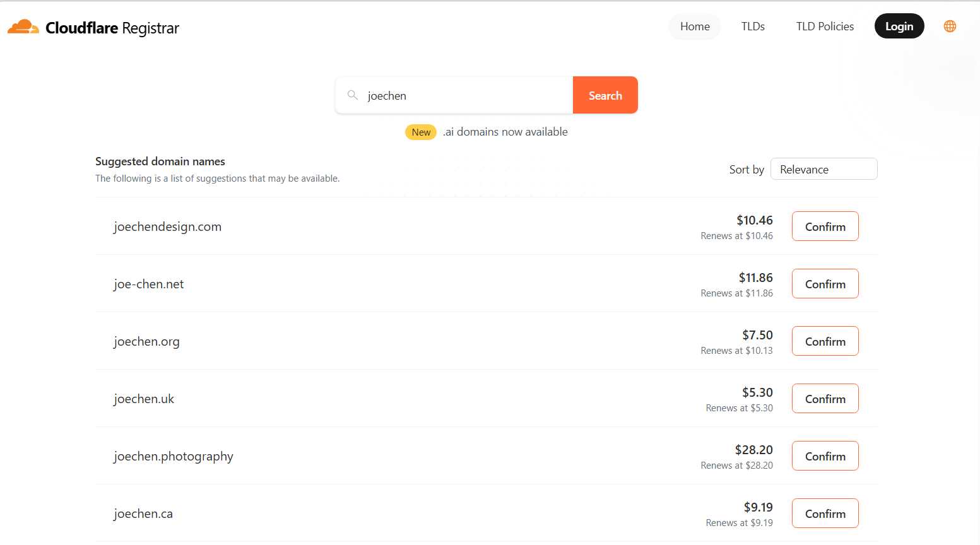Click 'Renews at $11.86' for joe-chen.net
The height and width of the screenshot is (545, 980).
(736, 293)
